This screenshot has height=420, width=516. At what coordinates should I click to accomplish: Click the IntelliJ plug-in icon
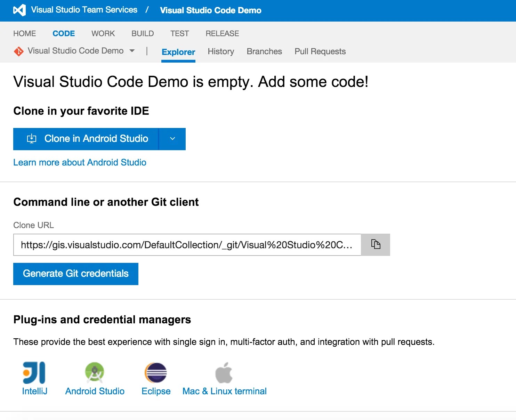click(x=34, y=373)
